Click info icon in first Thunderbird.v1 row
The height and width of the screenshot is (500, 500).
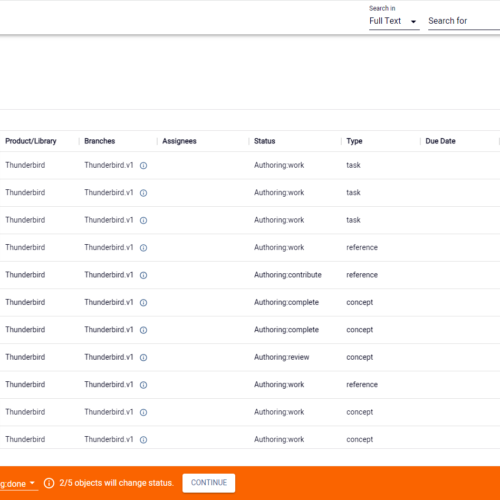click(x=143, y=165)
